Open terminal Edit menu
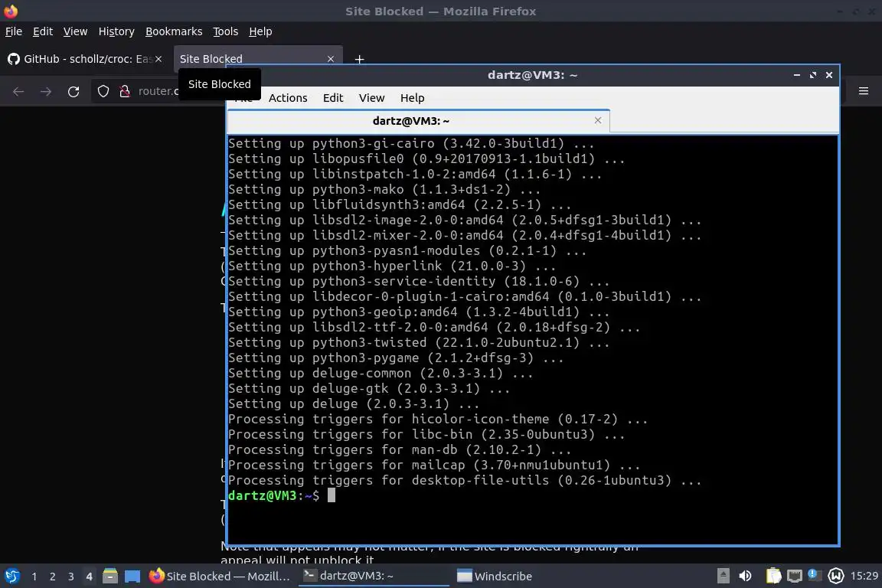 click(x=333, y=98)
